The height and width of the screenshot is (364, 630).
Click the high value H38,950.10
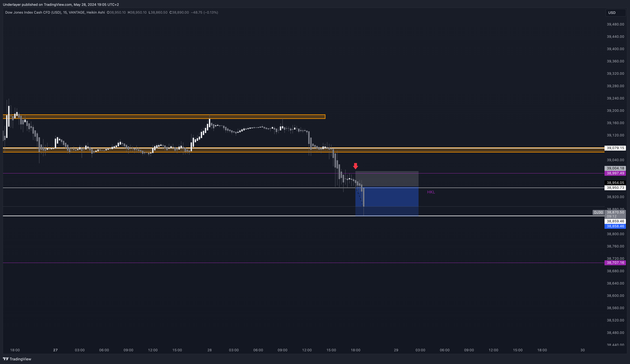pyautogui.click(x=137, y=12)
